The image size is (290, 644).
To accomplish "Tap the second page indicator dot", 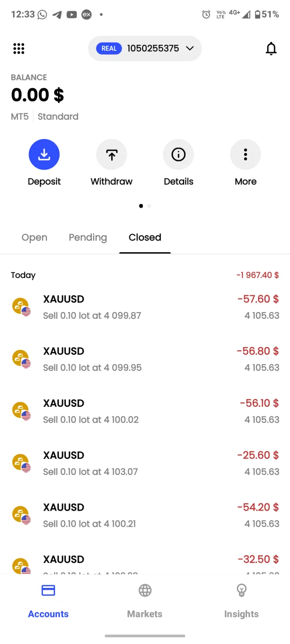I will [149, 206].
